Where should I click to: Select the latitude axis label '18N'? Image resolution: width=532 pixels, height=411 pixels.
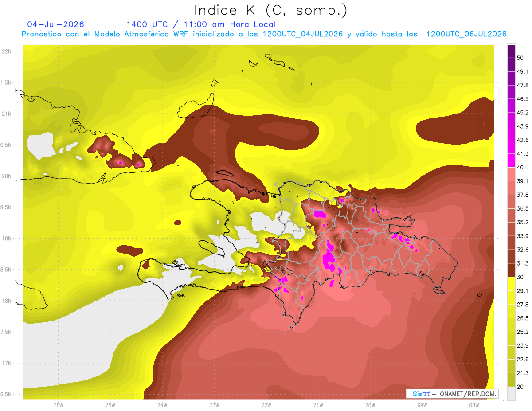click(8, 301)
